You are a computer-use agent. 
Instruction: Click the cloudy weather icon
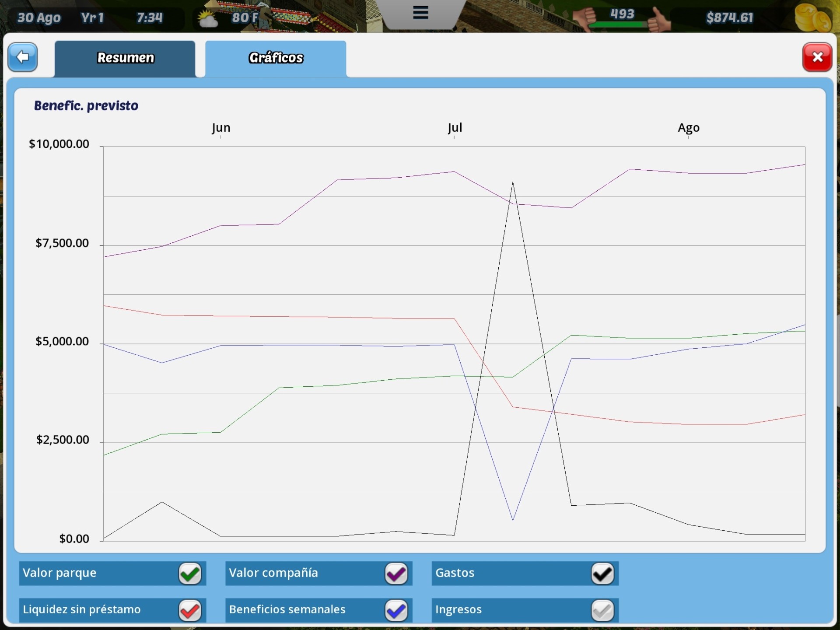[207, 19]
